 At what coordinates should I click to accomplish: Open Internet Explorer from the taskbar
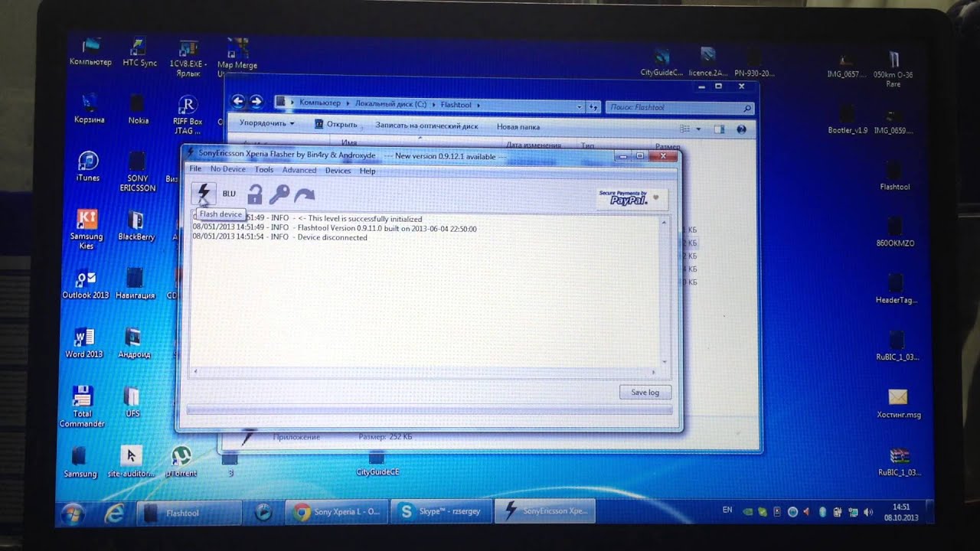click(116, 512)
